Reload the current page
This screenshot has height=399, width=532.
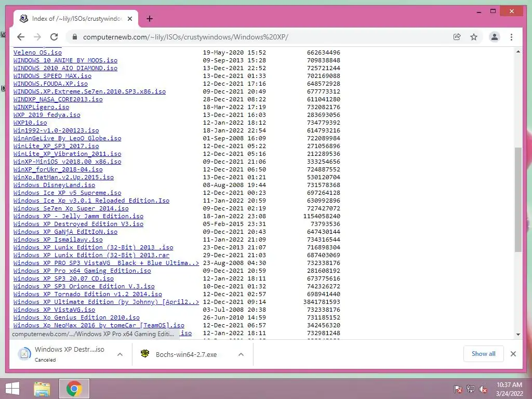coord(54,37)
